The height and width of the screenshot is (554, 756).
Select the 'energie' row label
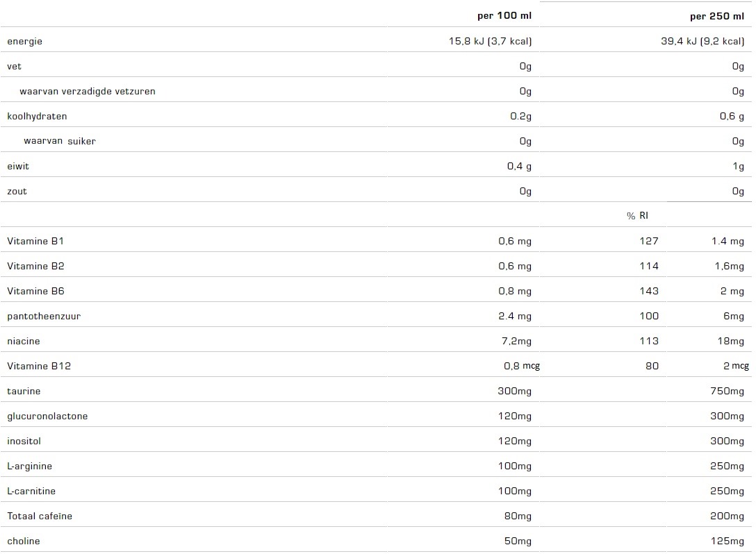24,42
